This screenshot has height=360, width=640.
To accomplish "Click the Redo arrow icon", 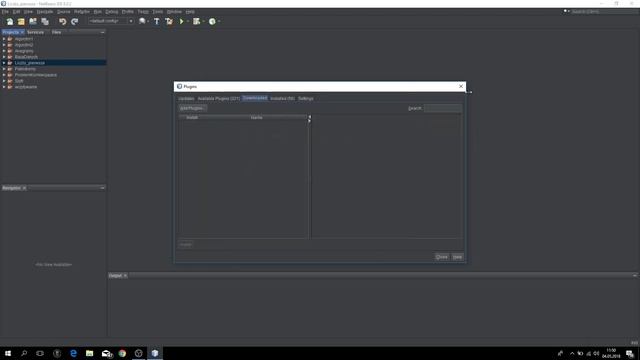I will pyautogui.click(x=74, y=21).
